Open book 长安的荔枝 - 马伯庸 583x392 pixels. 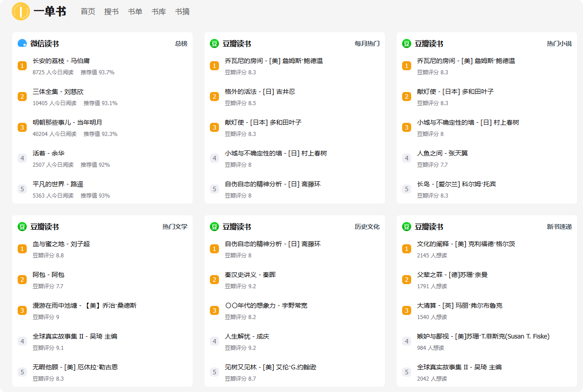point(61,61)
